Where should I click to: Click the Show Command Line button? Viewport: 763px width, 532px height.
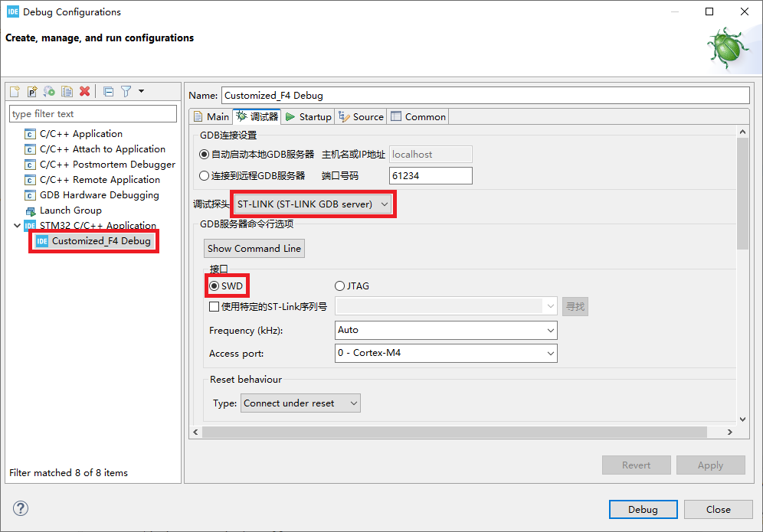(x=254, y=248)
